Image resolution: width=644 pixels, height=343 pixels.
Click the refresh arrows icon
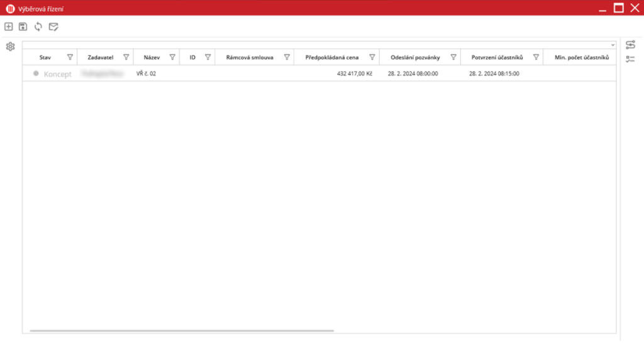(38, 26)
